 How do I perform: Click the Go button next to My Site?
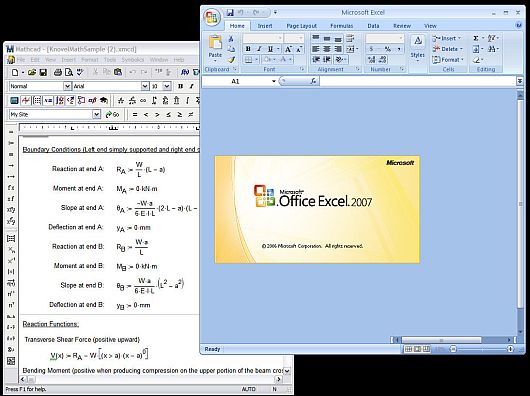pos(112,115)
